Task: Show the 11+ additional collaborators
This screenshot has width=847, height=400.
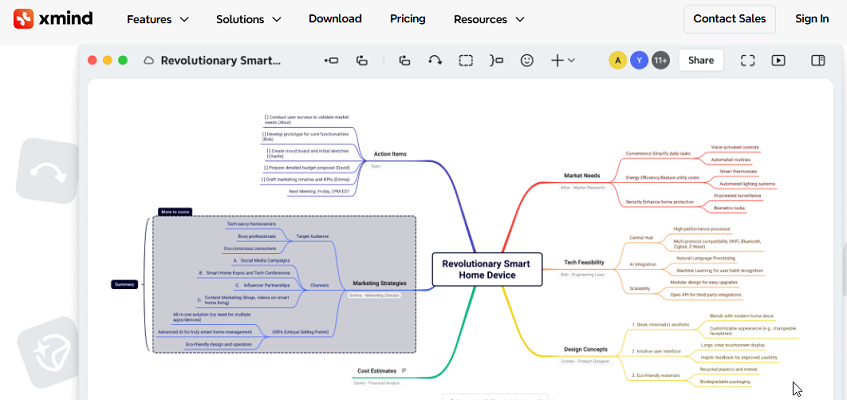Action: (x=660, y=61)
